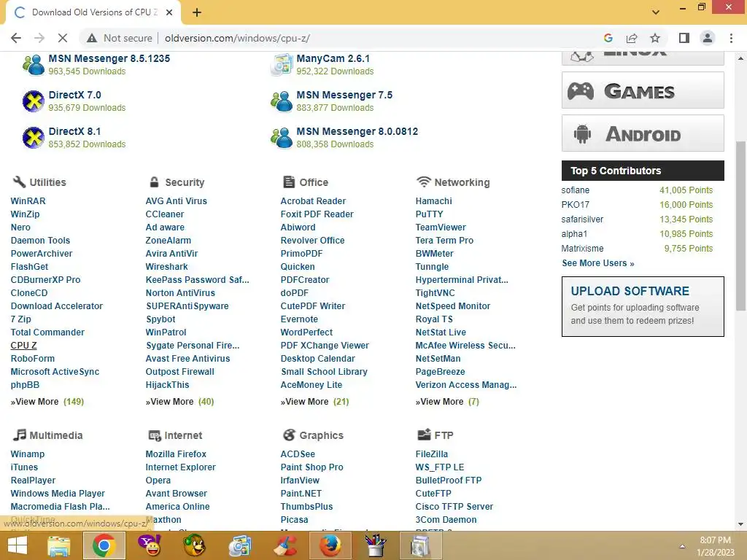Image resolution: width=747 pixels, height=560 pixels.
Task: Click the Security lock icon
Action: (154, 182)
